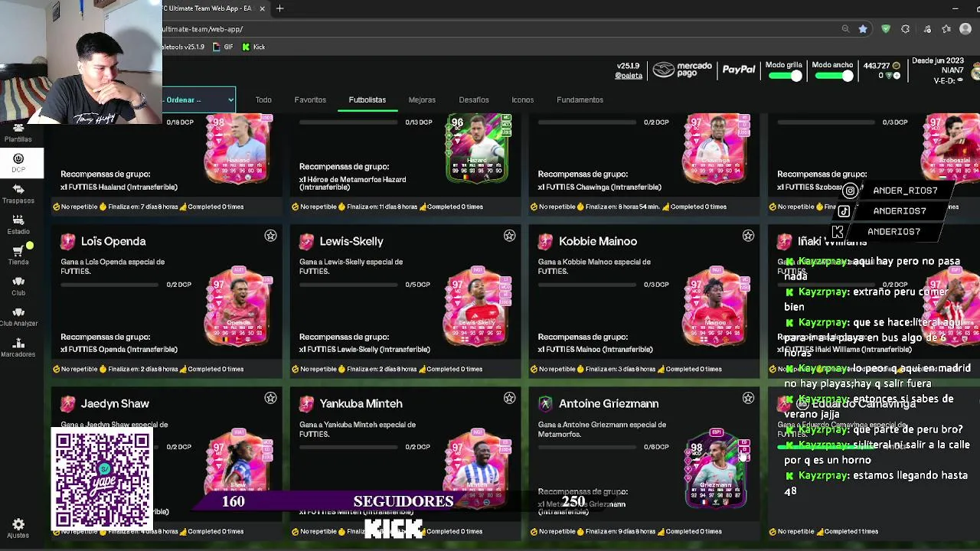Open the Jaedyn Shaw challenge title
Viewport: 980px width, 551px height.
coord(115,403)
